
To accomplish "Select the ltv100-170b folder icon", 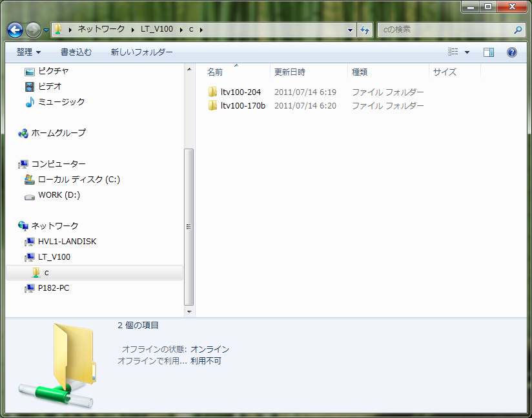I will coord(212,105).
